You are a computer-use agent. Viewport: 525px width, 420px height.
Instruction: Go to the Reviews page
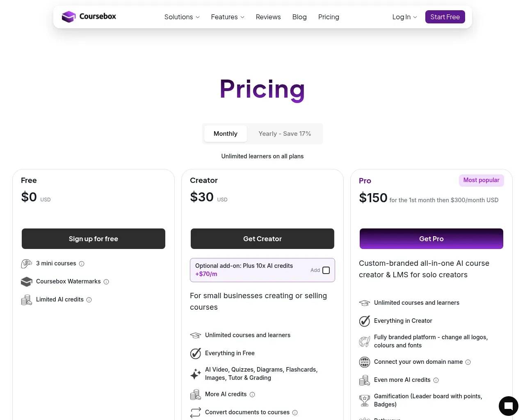tap(268, 17)
